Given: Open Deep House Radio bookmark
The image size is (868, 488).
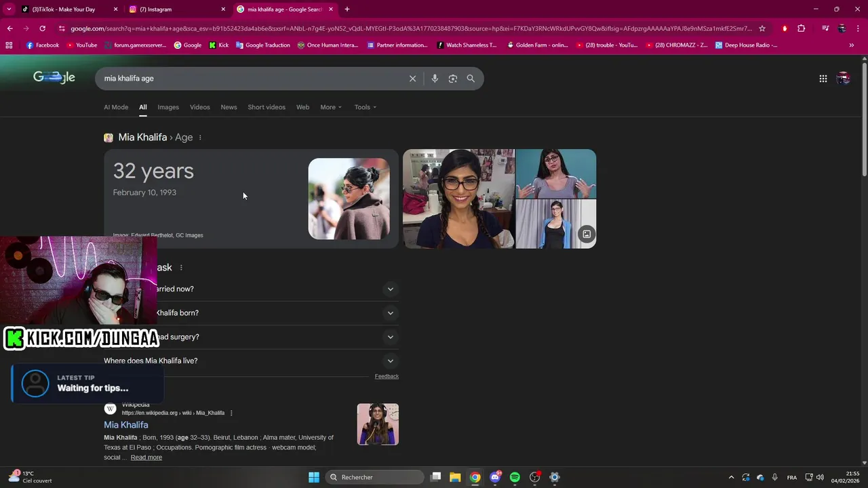Looking at the screenshot, I should point(746,45).
